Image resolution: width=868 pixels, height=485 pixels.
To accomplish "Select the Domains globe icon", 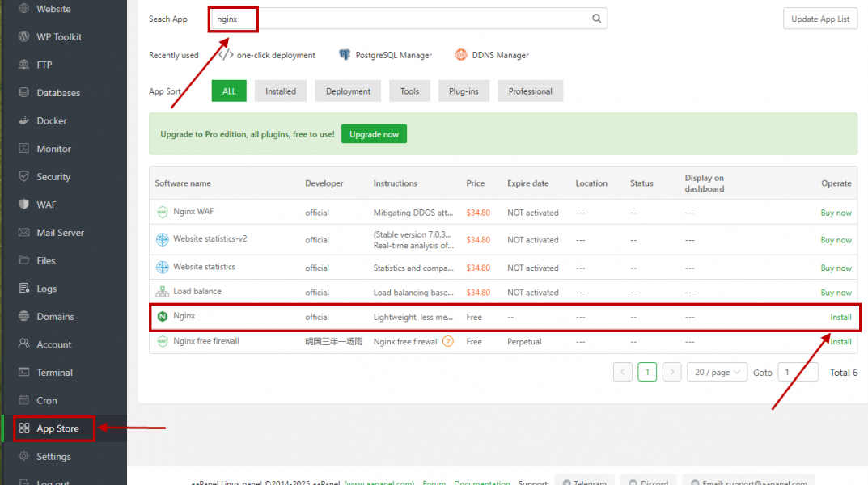I will point(23,316).
